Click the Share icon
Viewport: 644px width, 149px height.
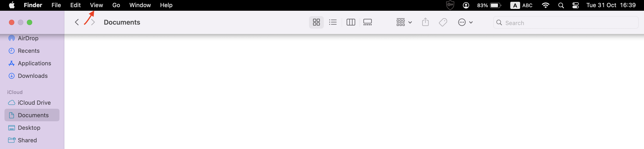point(425,22)
